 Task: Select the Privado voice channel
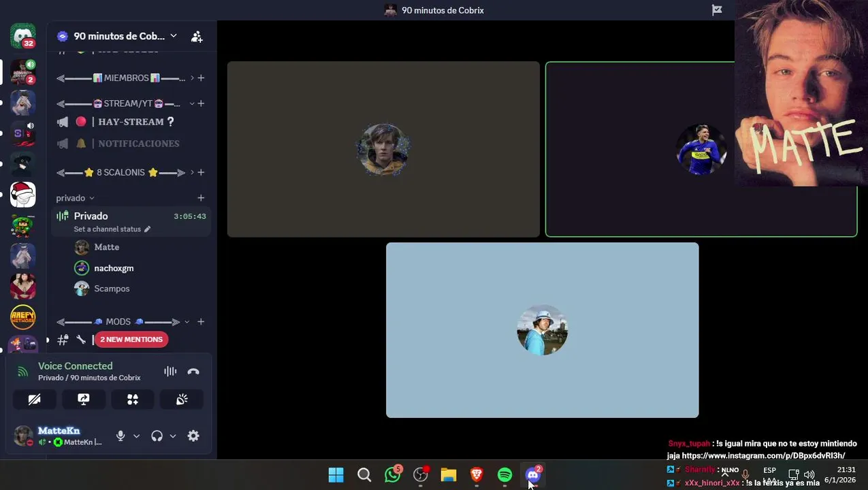point(131,221)
